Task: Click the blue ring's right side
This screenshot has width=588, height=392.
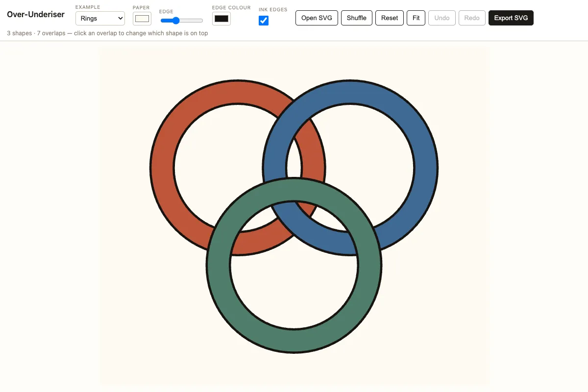Action: pyautogui.click(x=426, y=168)
